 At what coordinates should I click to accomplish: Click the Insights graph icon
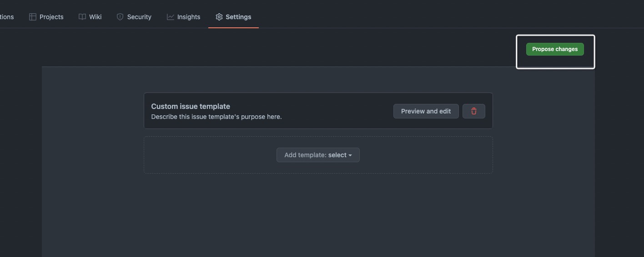click(x=171, y=17)
